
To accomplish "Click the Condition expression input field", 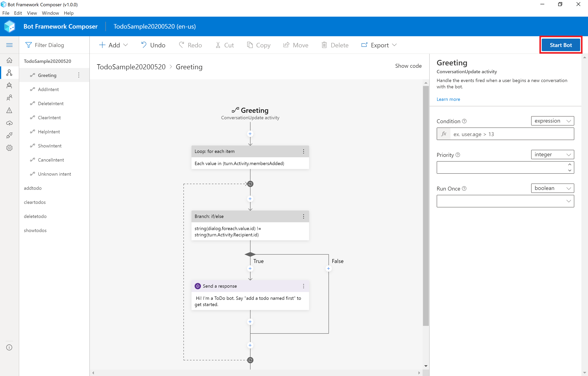I will 512,134.
